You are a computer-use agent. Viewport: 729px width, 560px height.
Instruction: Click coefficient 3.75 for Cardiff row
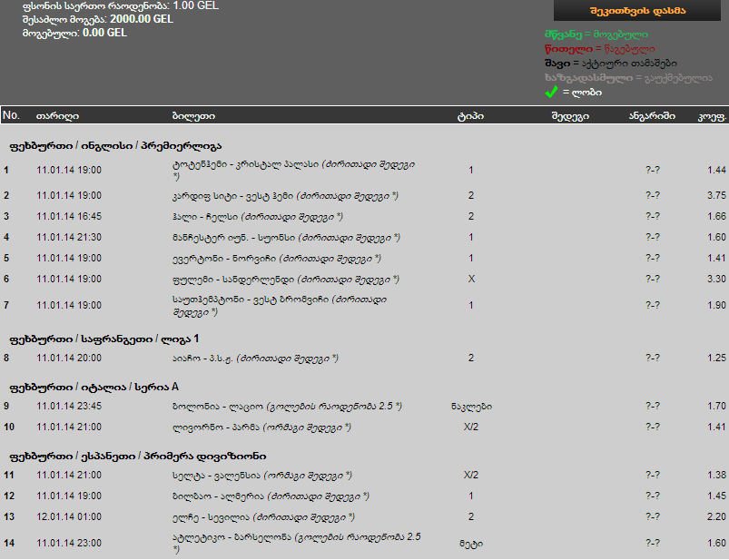click(716, 196)
